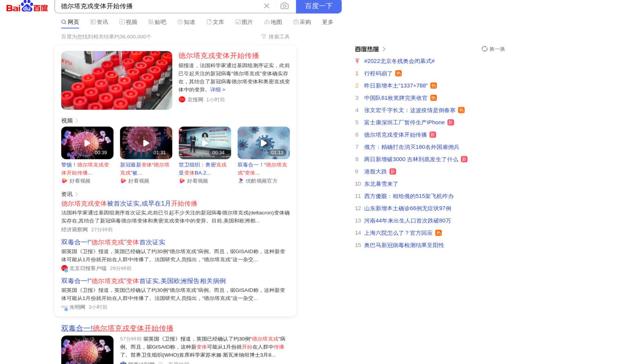The width and height of the screenshot is (643, 364).
Task: Open video title 新冠最新变体"德尔塔克戎"被
Action: coord(145,169)
